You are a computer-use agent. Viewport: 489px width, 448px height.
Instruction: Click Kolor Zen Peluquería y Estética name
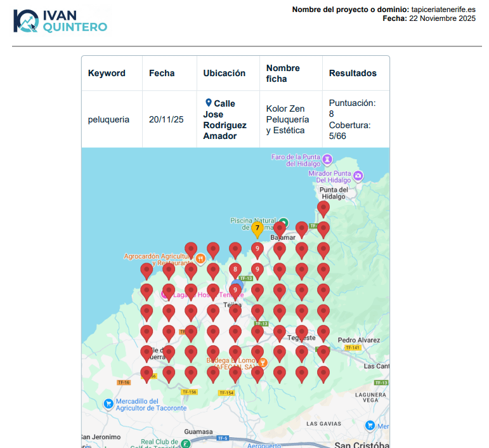(287, 119)
